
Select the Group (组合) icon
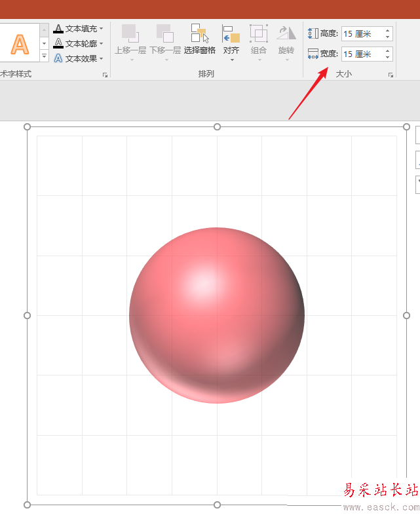point(259,33)
